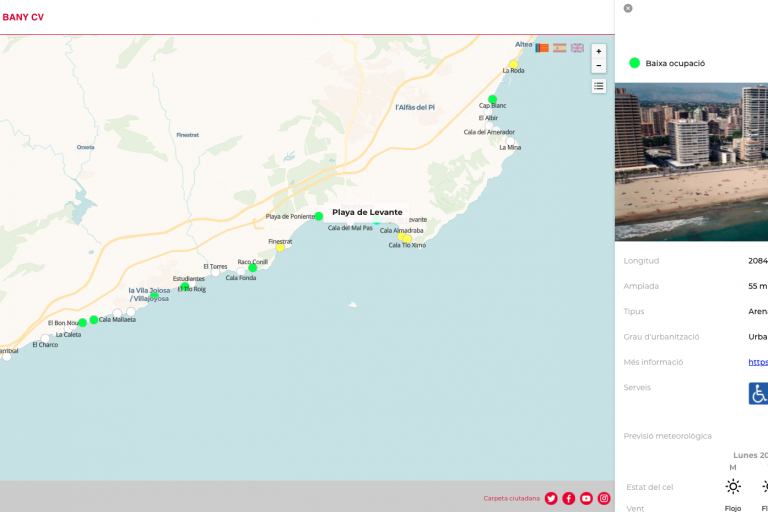This screenshot has height=512, width=768.
Task: Click the l'Alfàs del Pi town label
Action: tap(415, 107)
